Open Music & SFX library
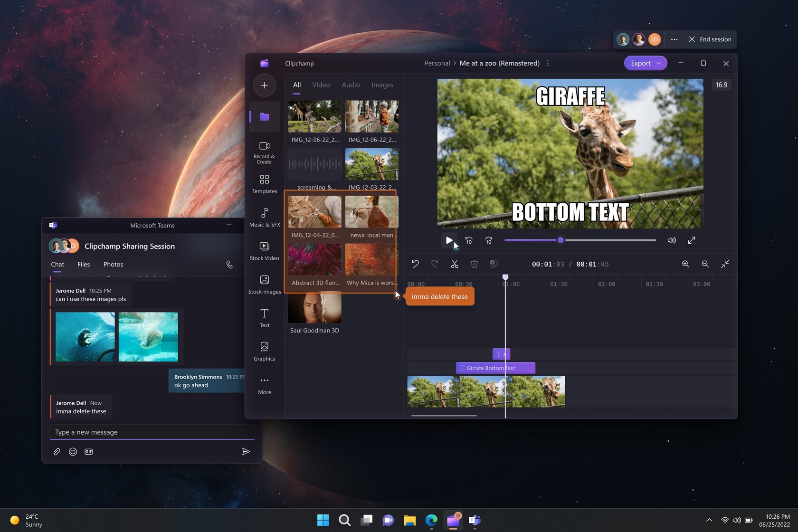 click(265, 218)
